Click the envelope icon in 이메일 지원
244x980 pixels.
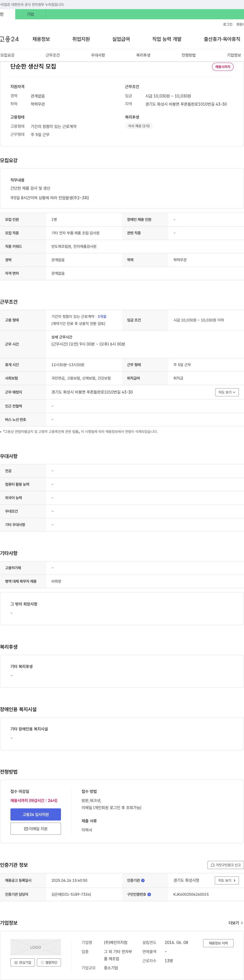pos(26,829)
